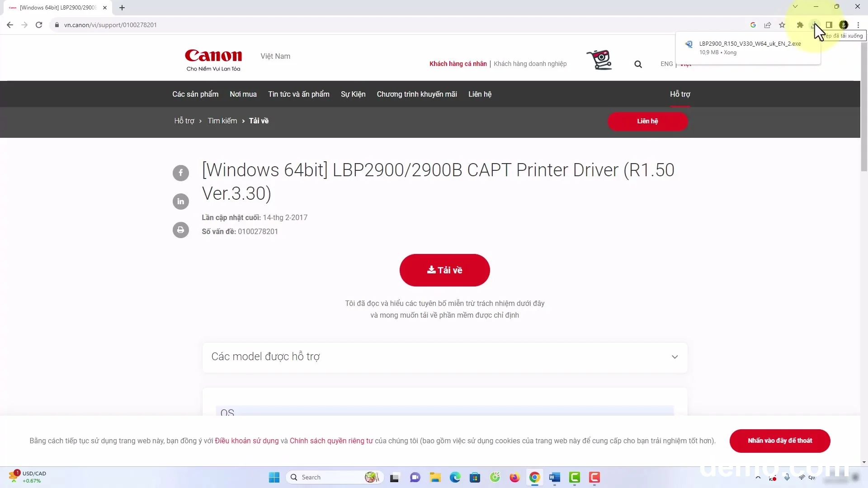Open the Google icon in address bar

coord(753,25)
